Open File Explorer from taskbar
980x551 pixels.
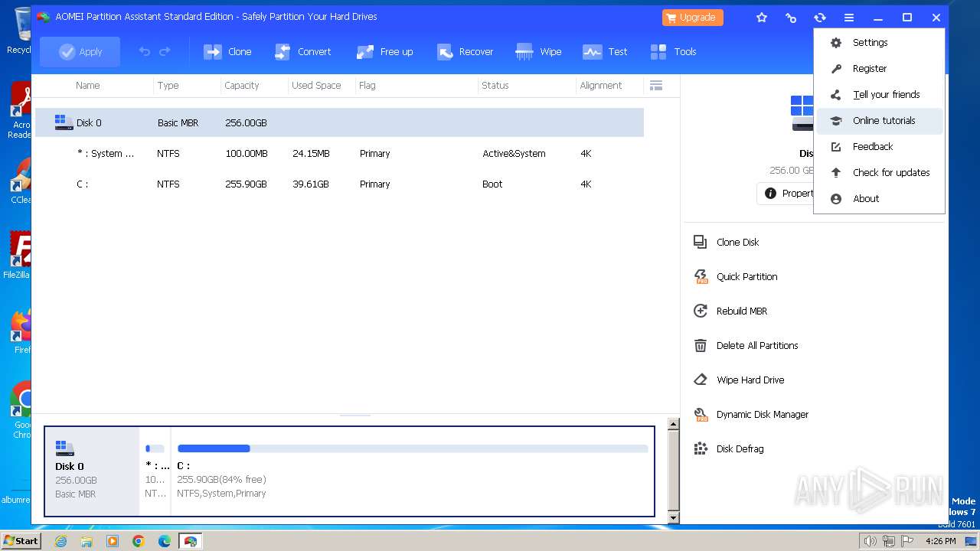click(87, 541)
